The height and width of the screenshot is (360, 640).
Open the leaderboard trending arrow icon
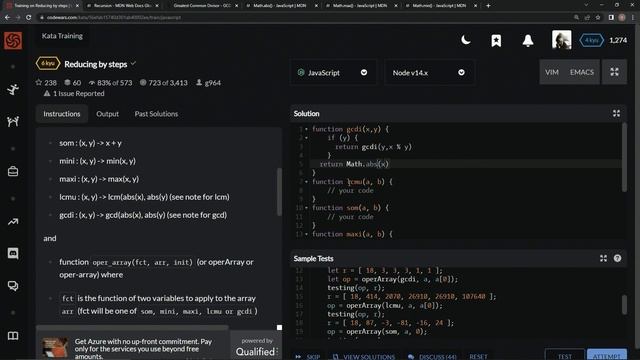(13, 222)
